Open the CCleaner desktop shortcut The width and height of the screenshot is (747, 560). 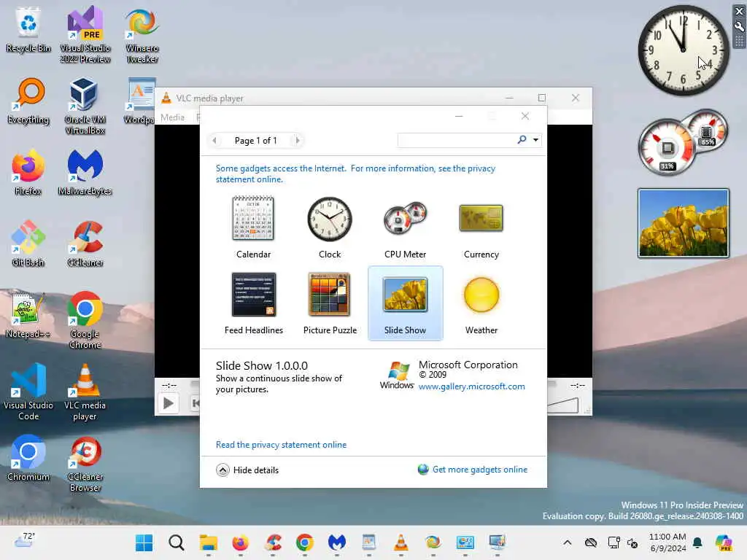click(85, 244)
